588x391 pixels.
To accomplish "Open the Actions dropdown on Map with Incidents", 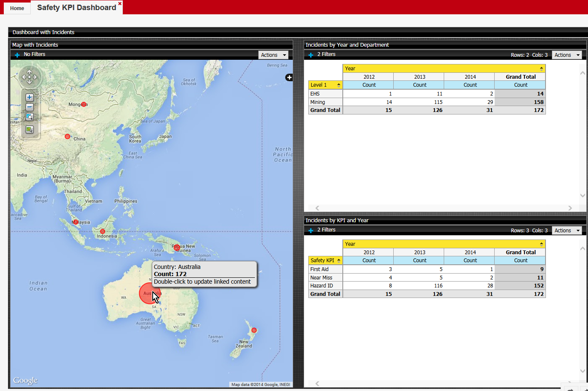I will (274, 55).
